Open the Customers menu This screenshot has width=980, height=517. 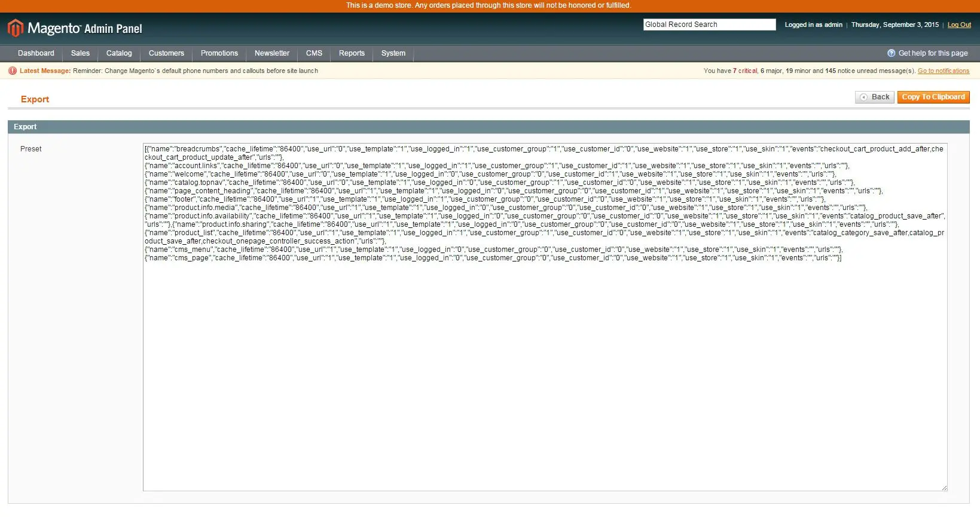(166, 53)
